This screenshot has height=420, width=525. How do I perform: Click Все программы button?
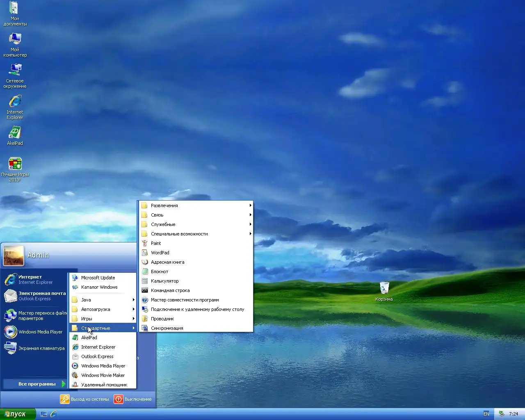[x=34, y=384]
